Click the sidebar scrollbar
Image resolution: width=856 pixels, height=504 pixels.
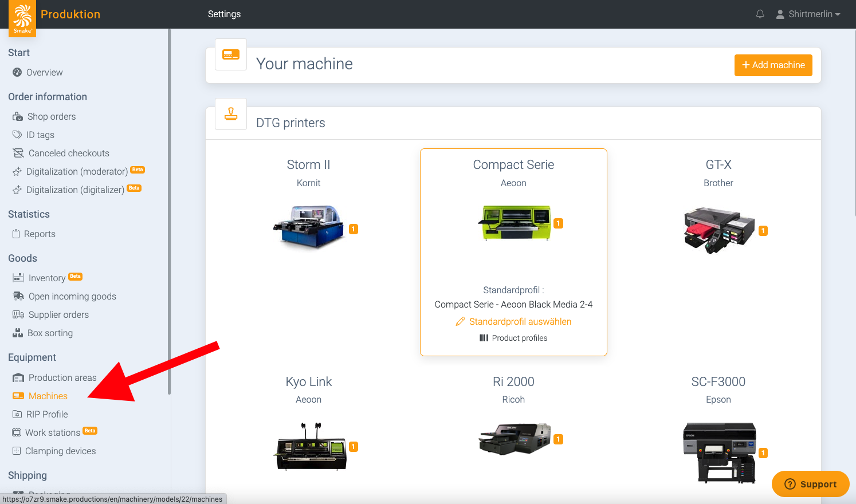(x=169, y=212)
